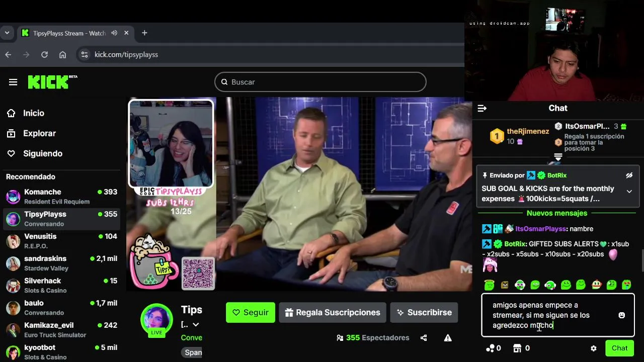
Task: Collapse the chat panel
Action: (482, 108)
